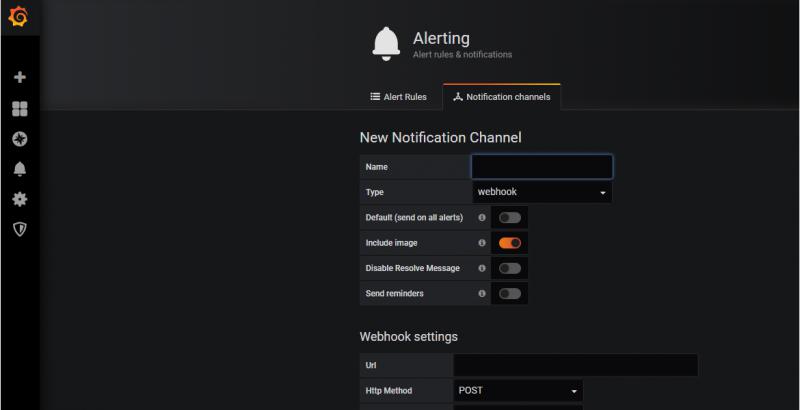This screenshot has height=410, width=800.
Task: Click the Url field label
Action: point(371,365)
